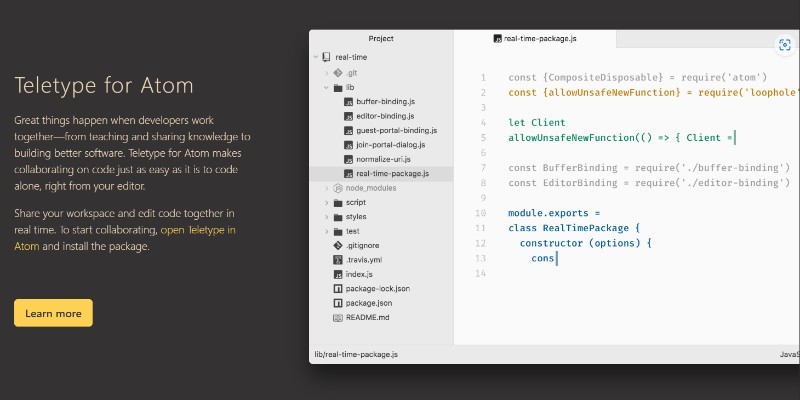This screenshot has height=400, width=800.
Task: Open editor-binding.js in the tree
Action: pyautogui.click(x=385, y=116)
